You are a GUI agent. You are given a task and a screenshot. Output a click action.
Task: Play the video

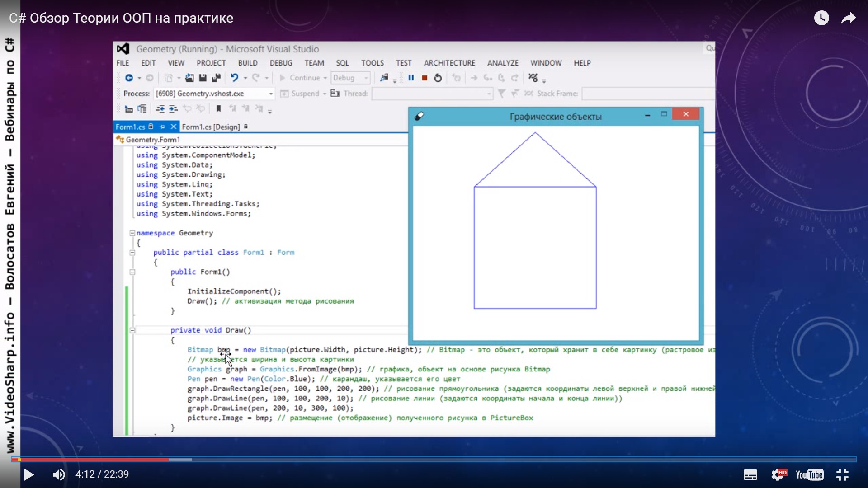point(28,474)
